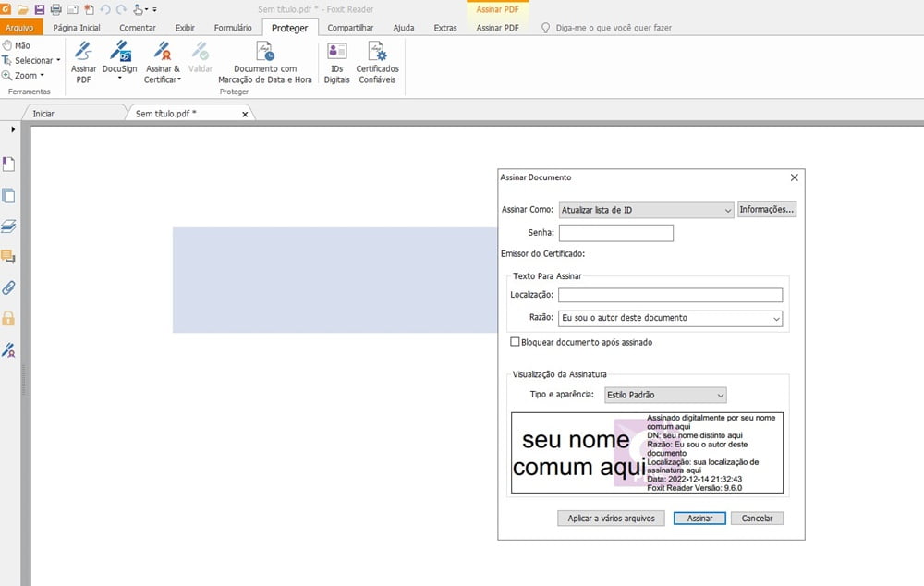Click Aplicar a vários arquivos button
924x586 pixels.
pyautogui.click(x=611, y=519)
